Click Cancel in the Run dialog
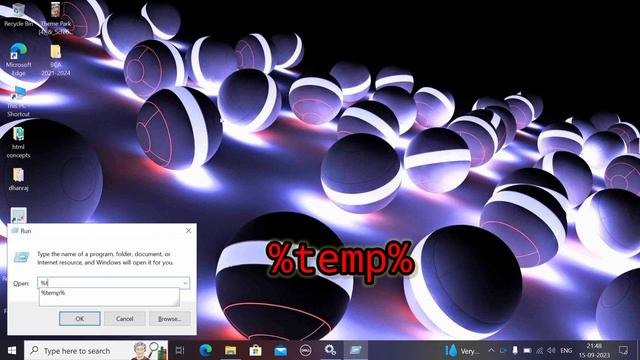 (124, 319)
